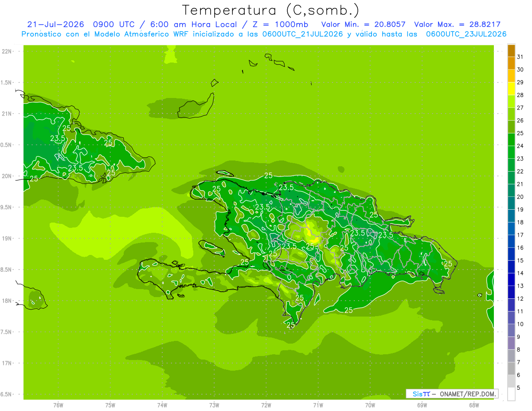Pick the teal swatch between 19 and 20
This screenshot has height=411, width=532.
pos(511,203)
